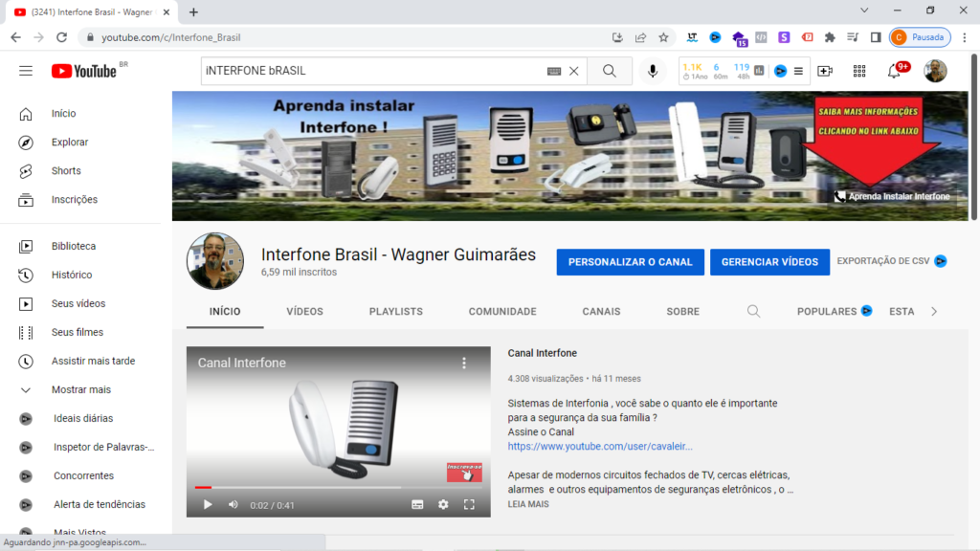Click the search magnifier button
980x551 pixels.
[x=610, y=71]
